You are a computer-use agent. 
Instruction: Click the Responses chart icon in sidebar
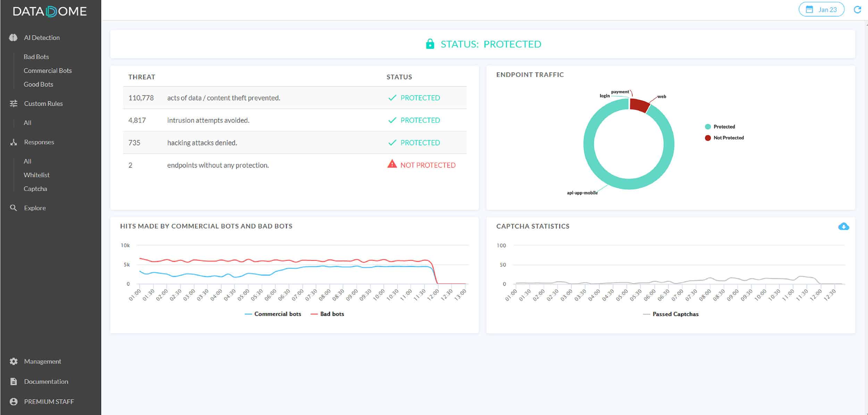click(13, 142)
